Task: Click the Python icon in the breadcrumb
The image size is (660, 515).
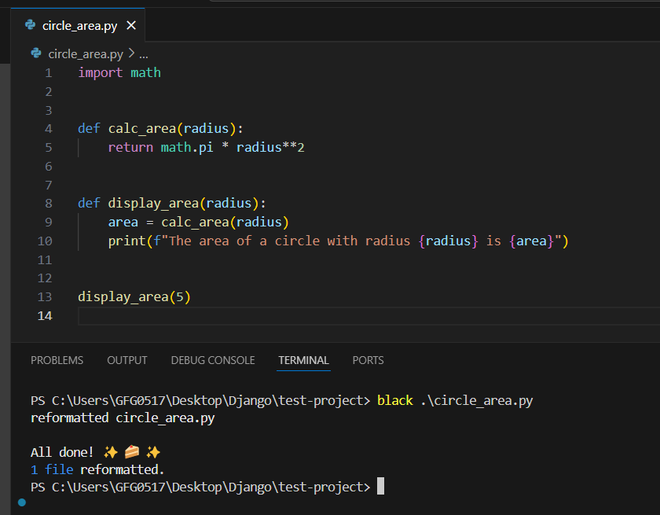Action: [x=36, y=53]
